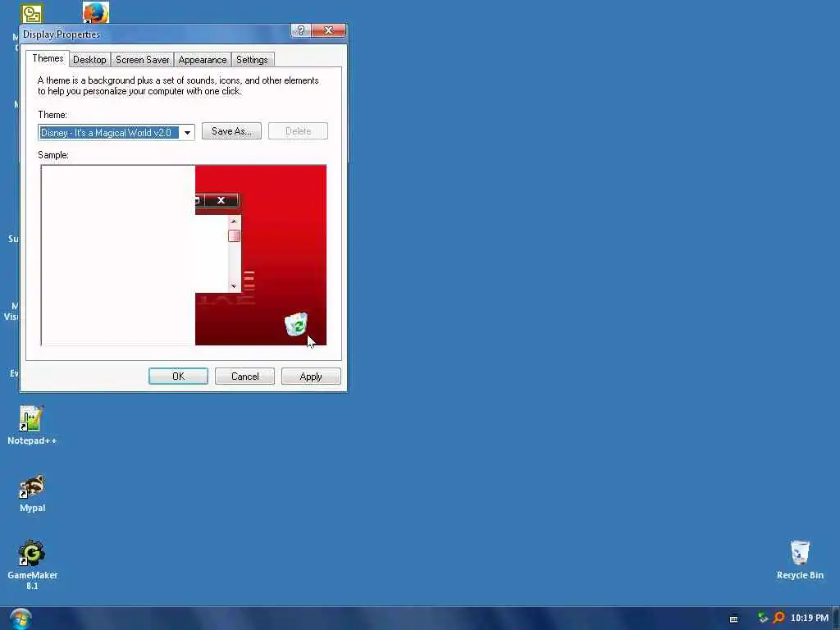The height and width of the screenshot is (630, 840).
Task: Click the sample window close X
Action: click(x=221, y=200)
